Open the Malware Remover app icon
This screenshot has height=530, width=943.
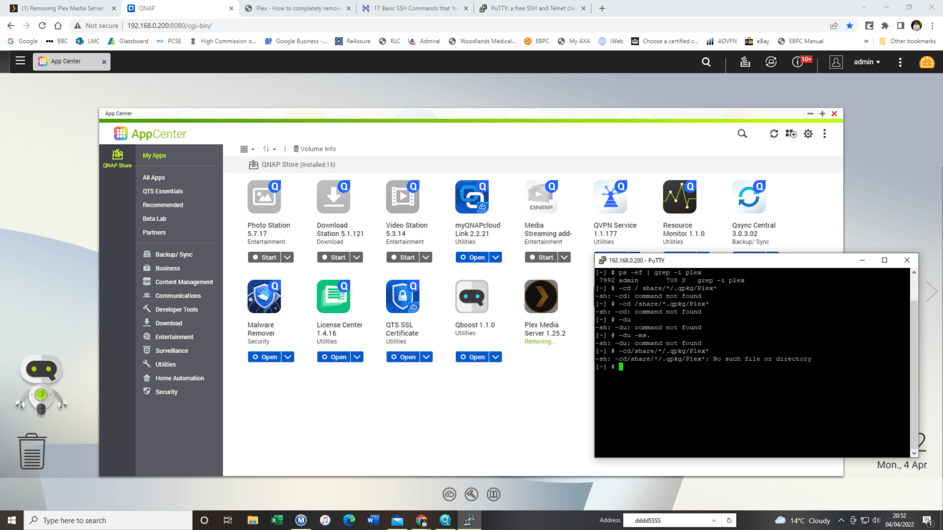click(264, 296)
